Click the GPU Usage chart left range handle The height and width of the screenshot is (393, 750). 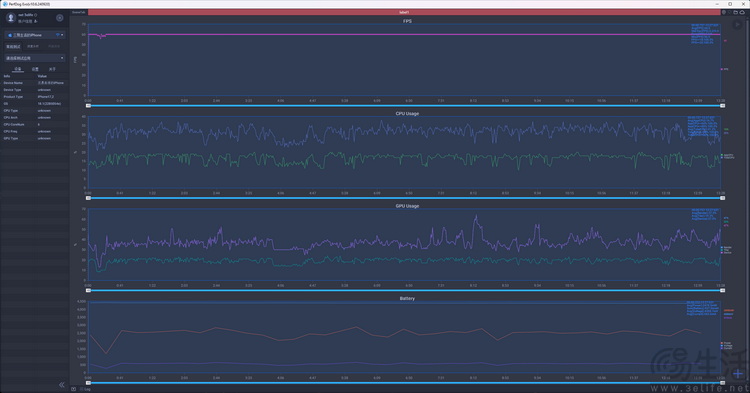coord(88,290)
